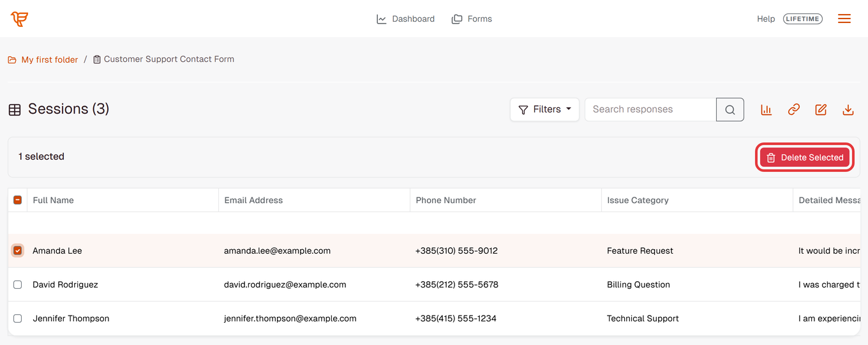This screenshot has width=868, height=345.
Task: Open My first folder breadcrumb link
Action: (50, 59)
